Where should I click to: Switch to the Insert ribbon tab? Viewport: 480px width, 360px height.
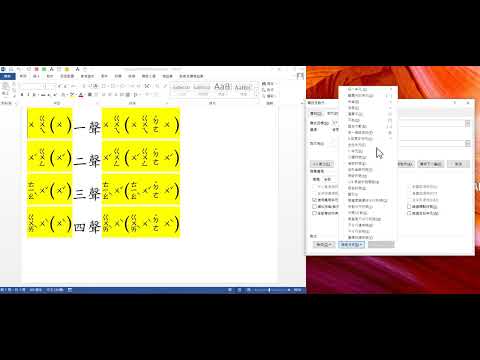point(36,76)
